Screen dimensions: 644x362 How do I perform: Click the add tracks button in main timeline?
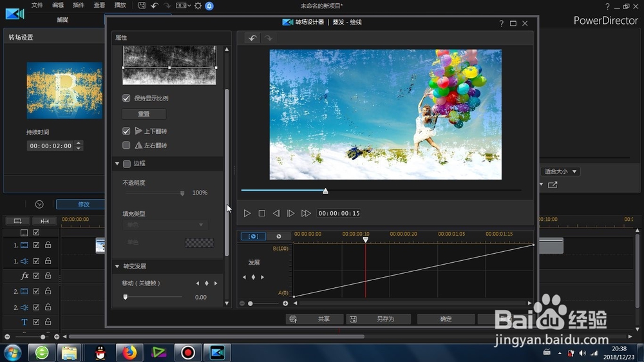17,221
